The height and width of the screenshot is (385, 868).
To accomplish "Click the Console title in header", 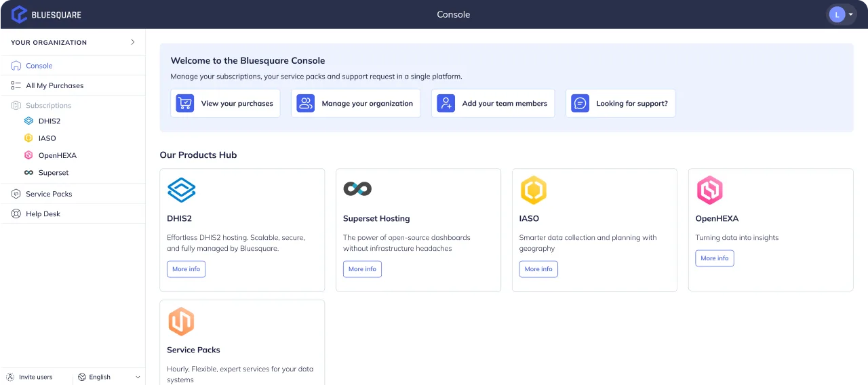I will 453,14.
